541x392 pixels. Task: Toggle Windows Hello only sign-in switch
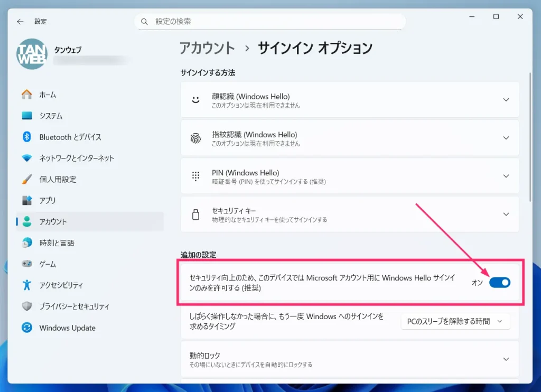click(x=500, y=283)
